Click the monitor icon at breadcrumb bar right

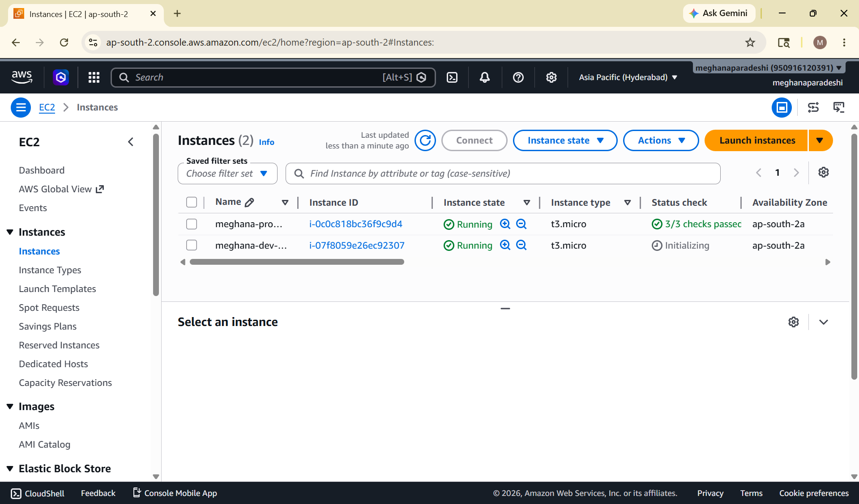(839, 107)
